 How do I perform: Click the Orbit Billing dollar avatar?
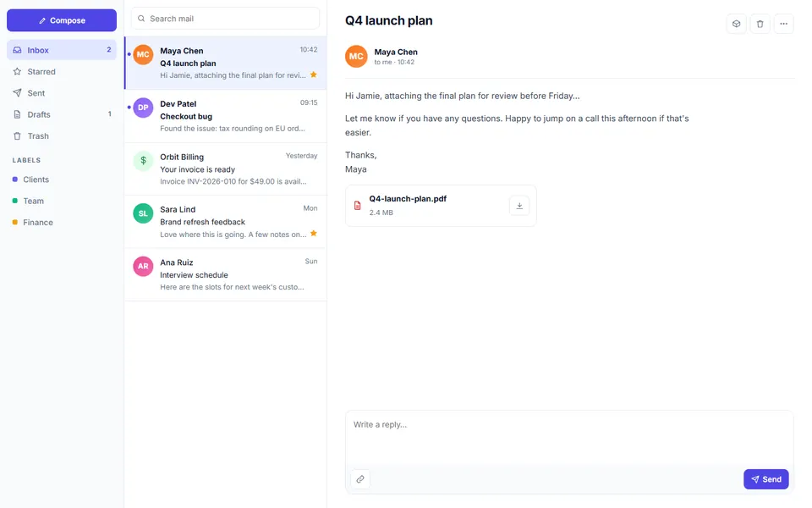[x=143, y=161]
